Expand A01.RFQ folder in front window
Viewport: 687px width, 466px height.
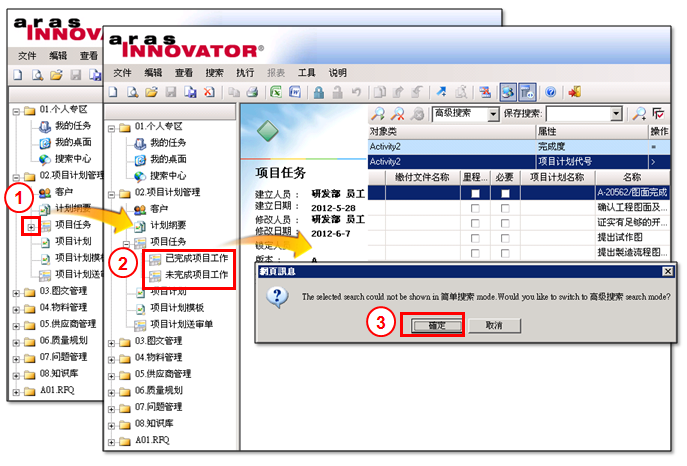point(111,442)
